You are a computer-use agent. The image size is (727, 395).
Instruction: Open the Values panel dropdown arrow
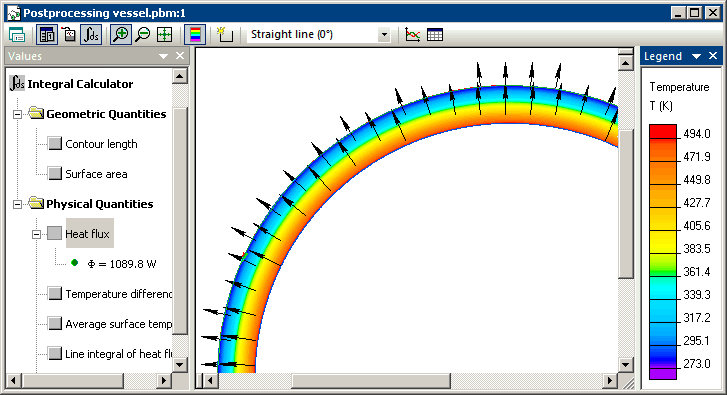tap(163, 56)
